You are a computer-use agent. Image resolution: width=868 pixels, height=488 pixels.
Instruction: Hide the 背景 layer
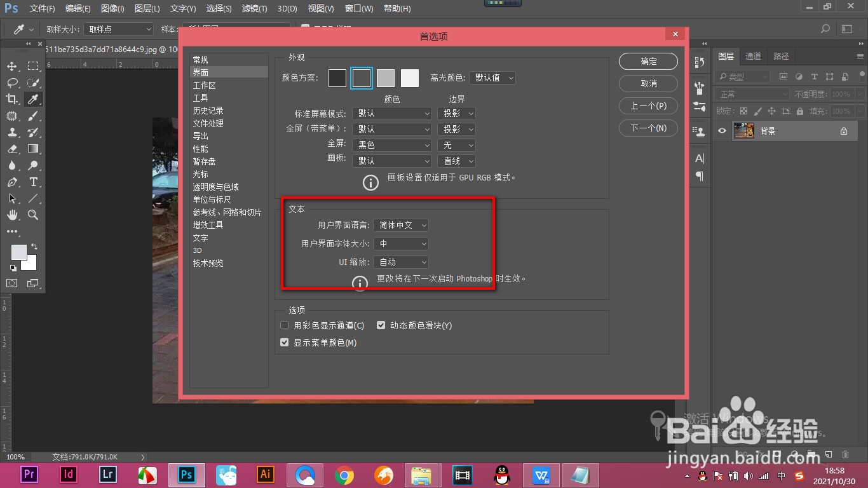pyautogui.click(x=721, y=131)
